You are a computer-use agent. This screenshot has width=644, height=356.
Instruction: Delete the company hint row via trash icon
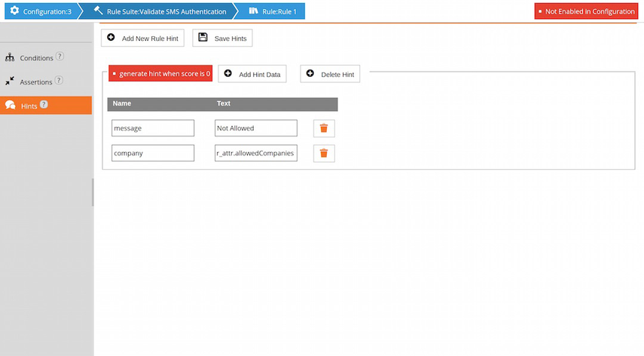point(324,153)
